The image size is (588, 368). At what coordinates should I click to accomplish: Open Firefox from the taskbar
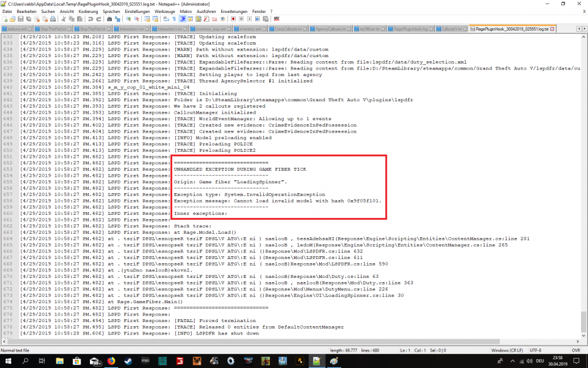[x=111, y=362]
